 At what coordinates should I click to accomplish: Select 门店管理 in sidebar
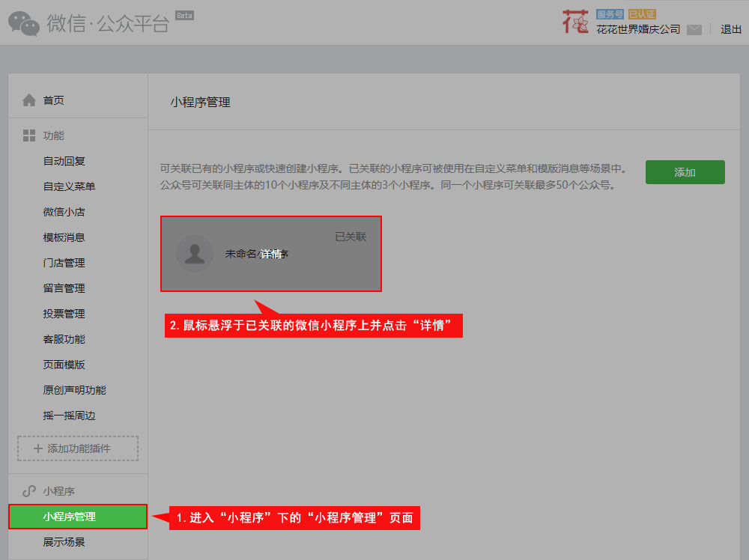tap(64, 263)
